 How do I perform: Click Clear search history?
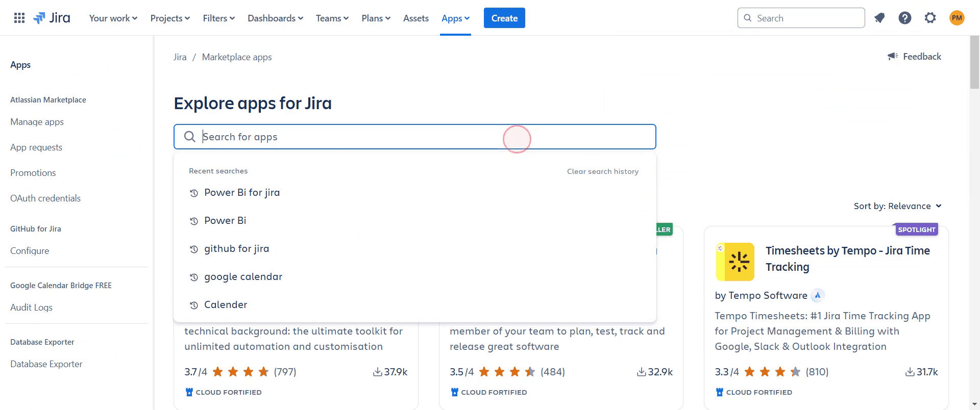pyautogui.click(x=603, y=171)
